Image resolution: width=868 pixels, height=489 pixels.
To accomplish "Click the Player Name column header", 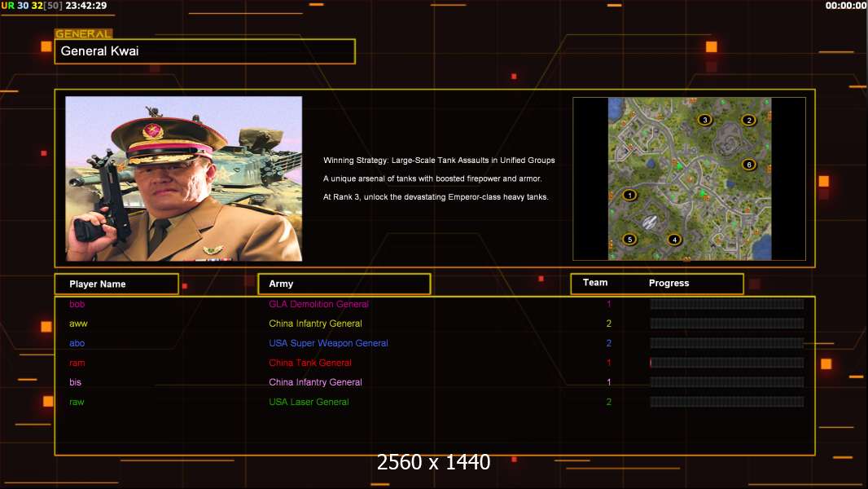I will pyautogui.click(x=116, y=284).
